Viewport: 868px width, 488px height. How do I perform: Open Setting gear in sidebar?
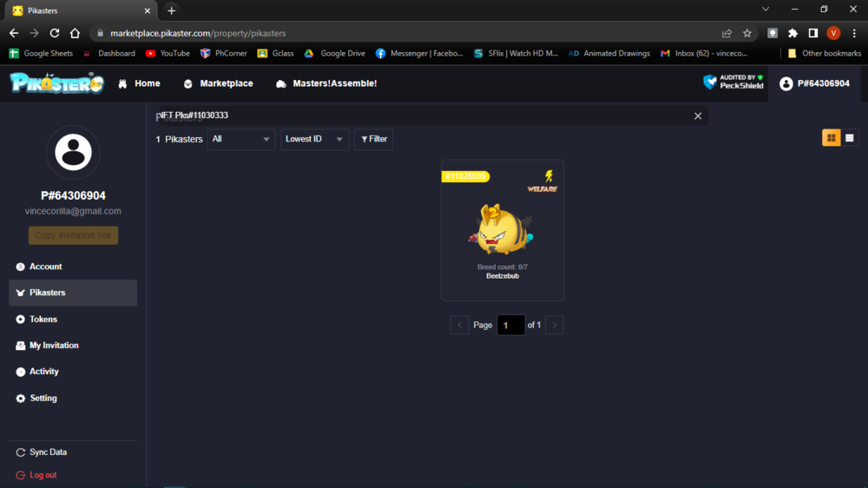pos(21,399)
